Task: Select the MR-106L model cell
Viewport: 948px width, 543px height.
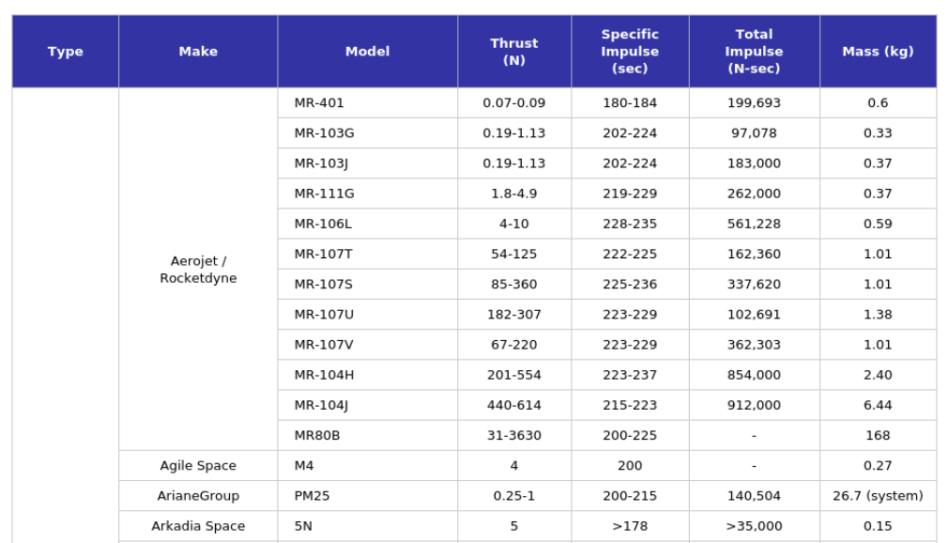Action: (x=323, y=224)
